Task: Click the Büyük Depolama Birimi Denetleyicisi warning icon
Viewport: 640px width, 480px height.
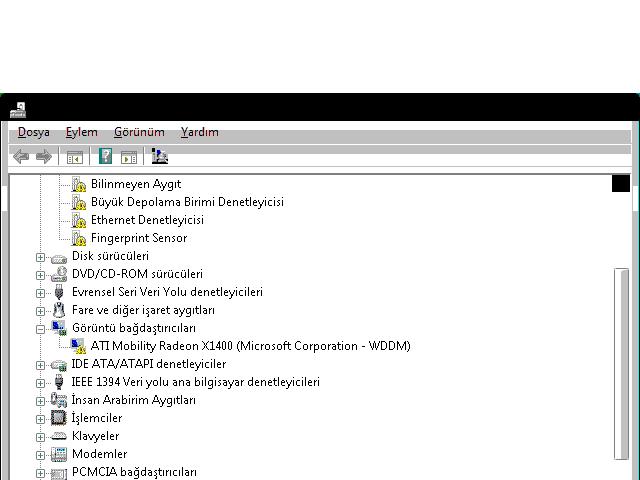Action: point(78,202)
